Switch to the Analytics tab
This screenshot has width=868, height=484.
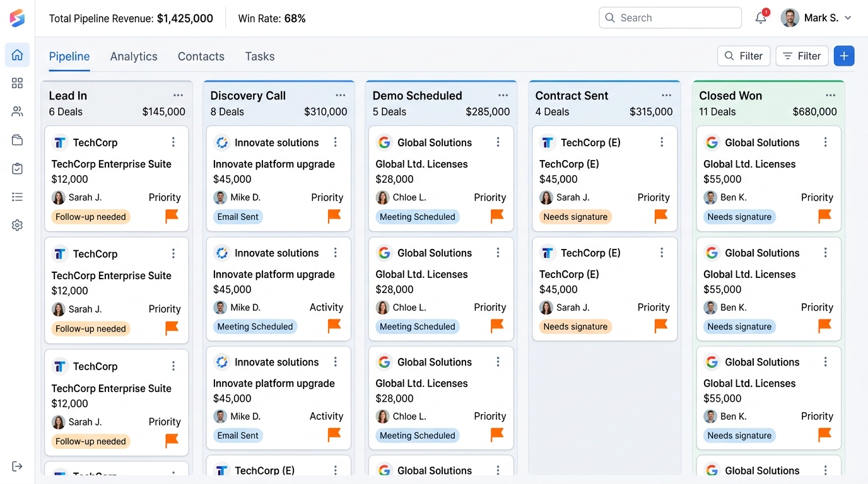[134, 56]
